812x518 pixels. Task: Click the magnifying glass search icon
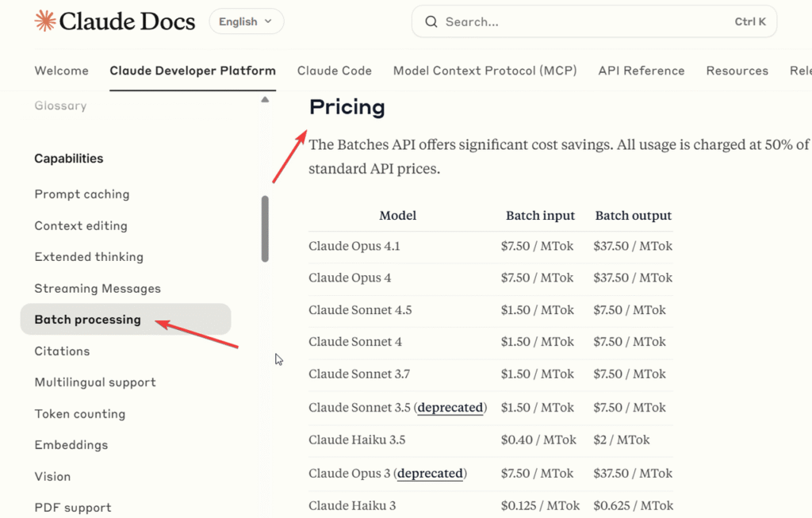click(431, 22)
